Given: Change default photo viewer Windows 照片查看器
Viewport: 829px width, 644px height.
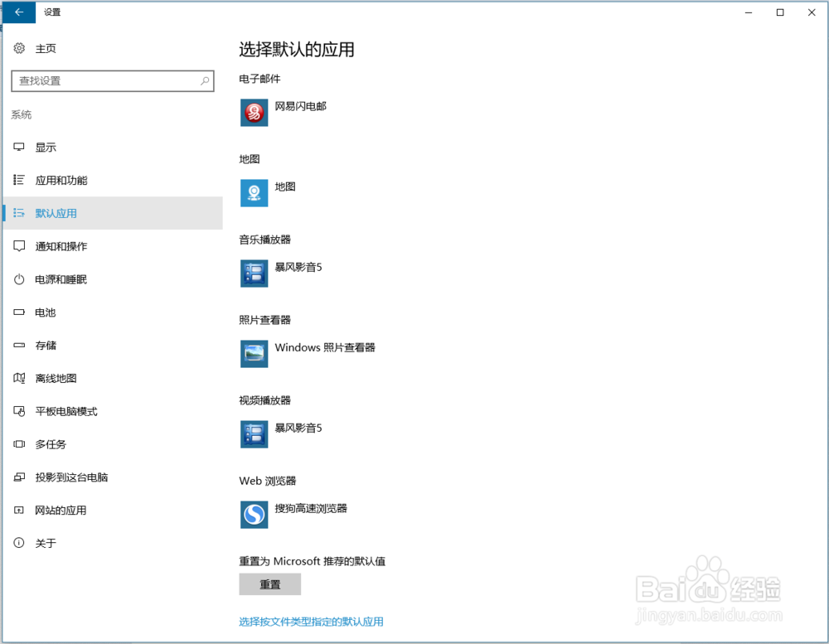Looking at the screenshot, I should (325, 347).
